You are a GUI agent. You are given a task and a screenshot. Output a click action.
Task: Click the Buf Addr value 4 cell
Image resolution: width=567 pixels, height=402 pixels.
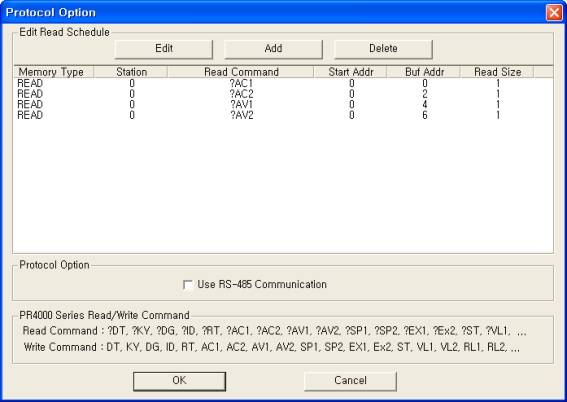[x=425, y=104]
